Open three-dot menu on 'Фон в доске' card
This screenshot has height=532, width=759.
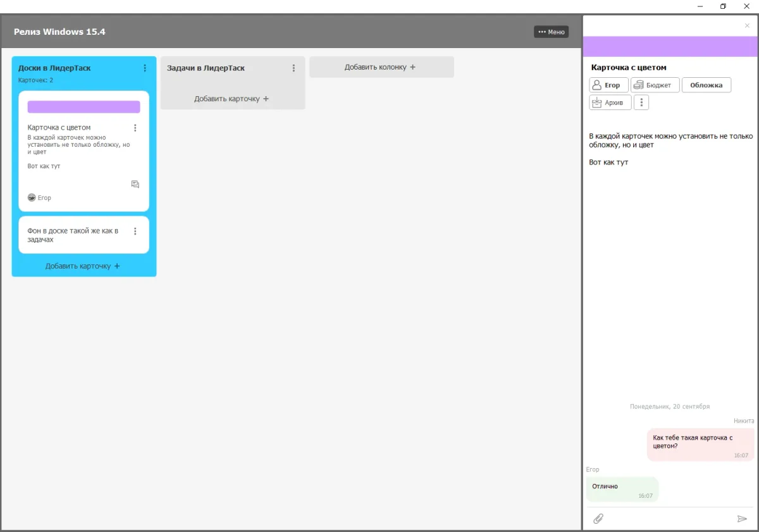point(135,232)
